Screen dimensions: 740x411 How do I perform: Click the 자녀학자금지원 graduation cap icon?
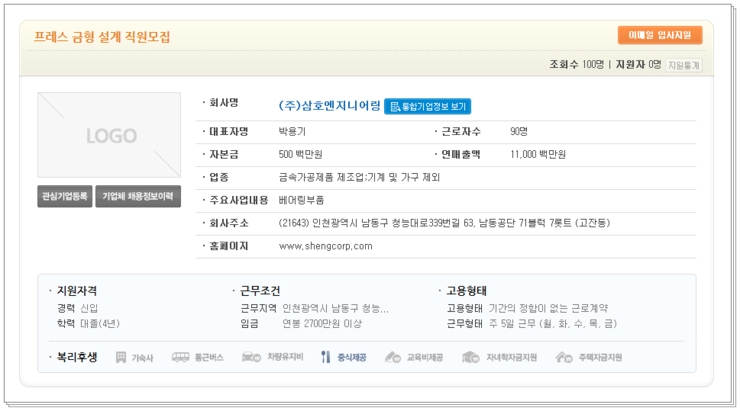tap(471, 357)
